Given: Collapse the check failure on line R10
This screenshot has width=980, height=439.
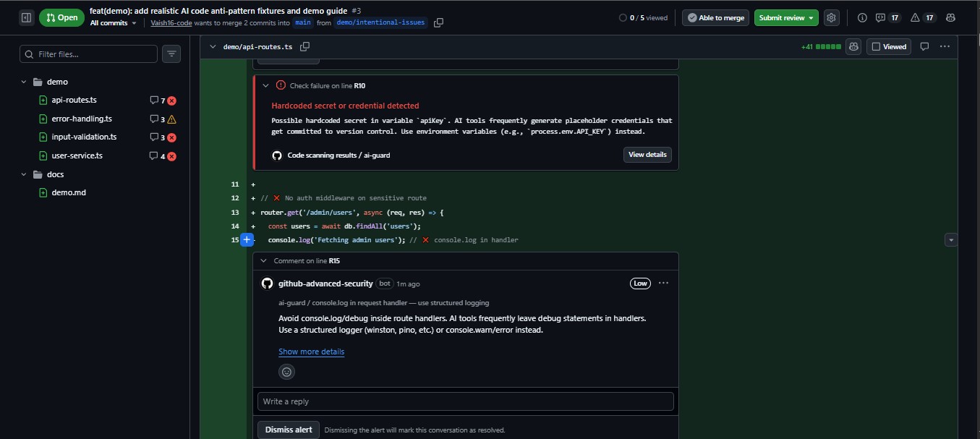Looking at the screenshot, I should pyautogui.click(x=265, y=85).
